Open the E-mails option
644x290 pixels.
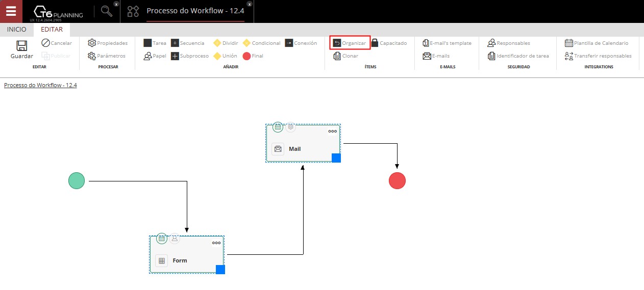click(436, 56)
